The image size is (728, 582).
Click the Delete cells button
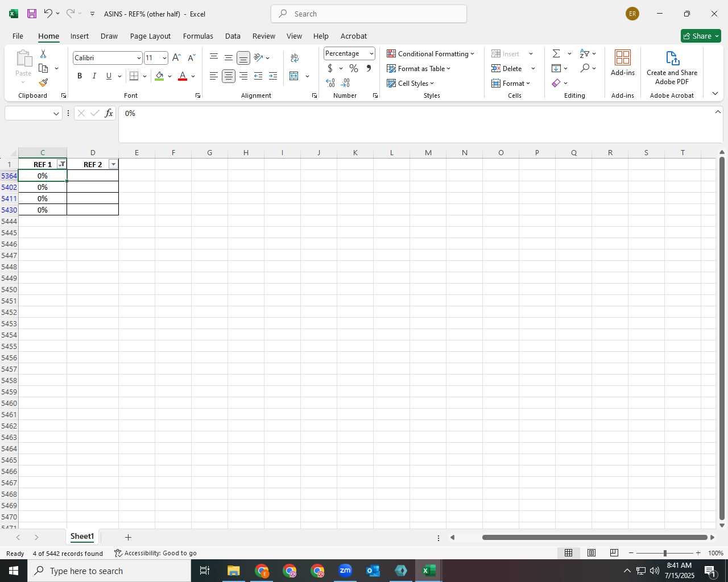(507, 68)
